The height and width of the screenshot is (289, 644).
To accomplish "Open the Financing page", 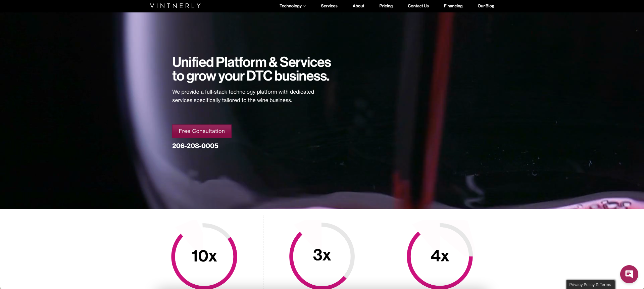I will pos(453,6).
